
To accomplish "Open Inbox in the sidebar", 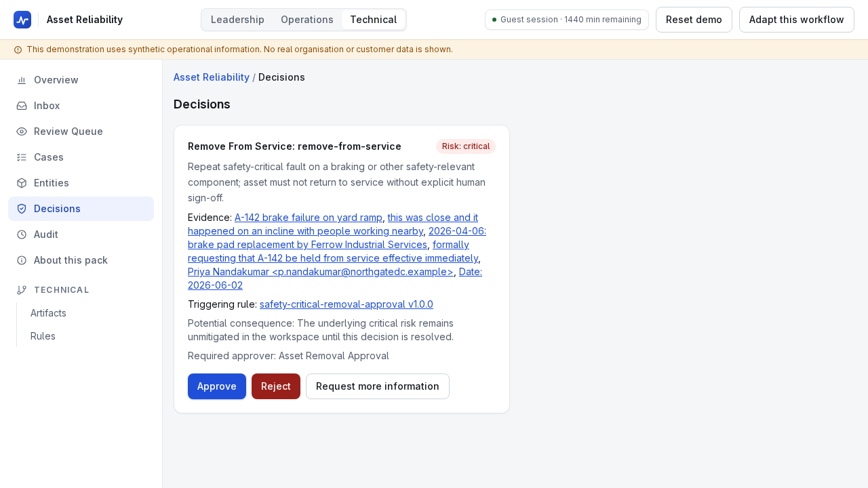I will tap(81, 106).
